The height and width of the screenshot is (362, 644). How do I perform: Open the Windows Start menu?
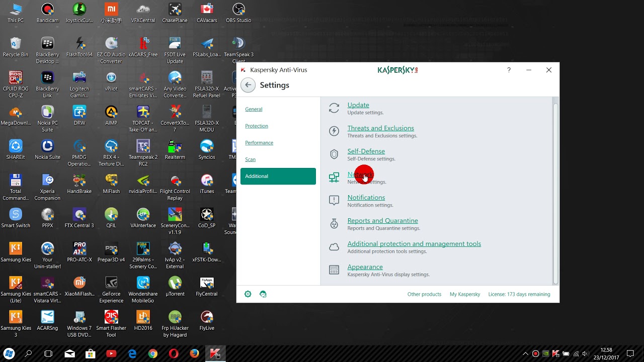[9, 354]
